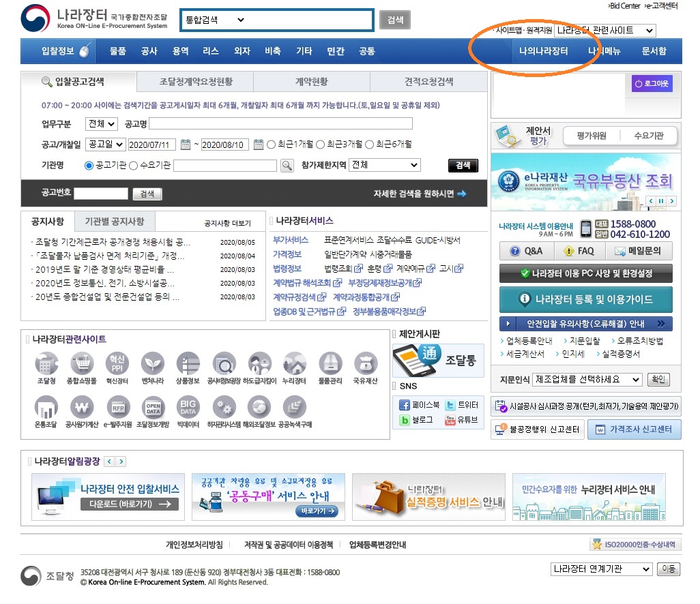Open the start date calendar picker

[186, 145]
